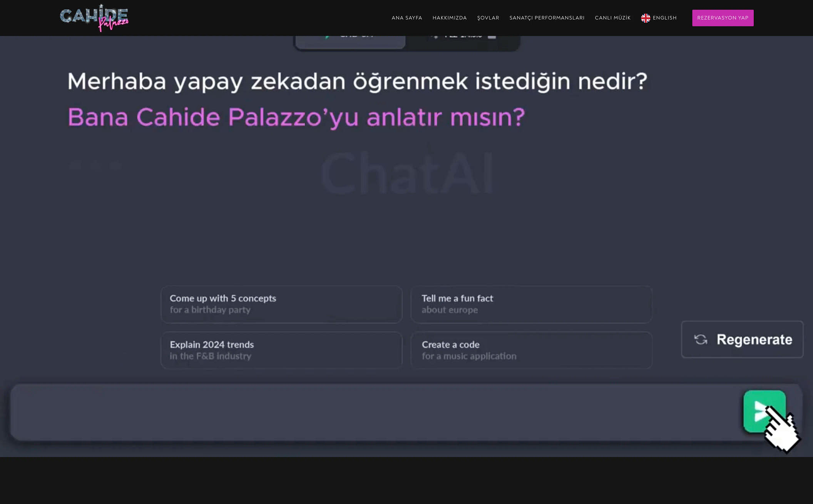The width and height of the screenshot is (813, 504).
Task: Open the ŞOVLAR menu item
Action: 488,18
